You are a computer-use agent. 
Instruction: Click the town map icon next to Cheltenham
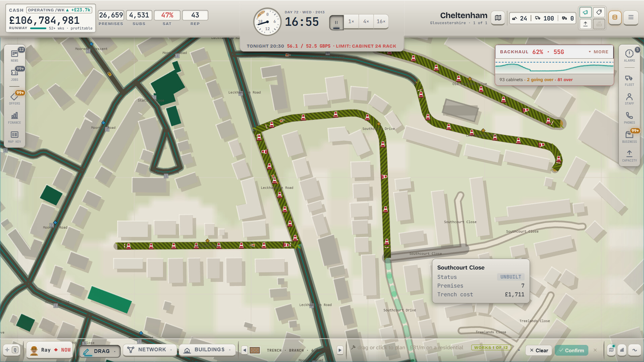pos(498,18)
